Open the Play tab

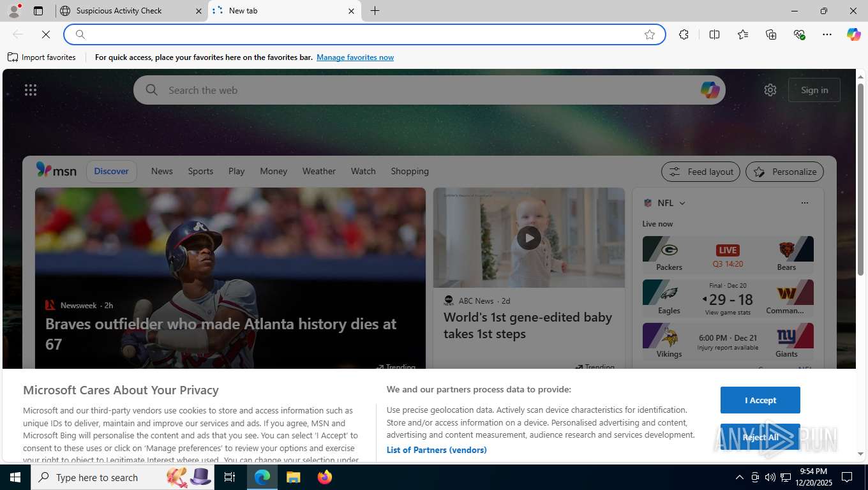tap(236, 171)
